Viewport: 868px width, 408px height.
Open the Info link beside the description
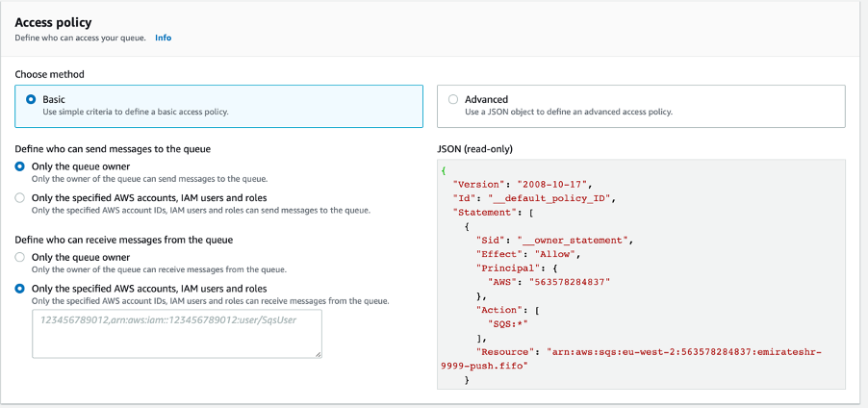(x=163, y=38)
